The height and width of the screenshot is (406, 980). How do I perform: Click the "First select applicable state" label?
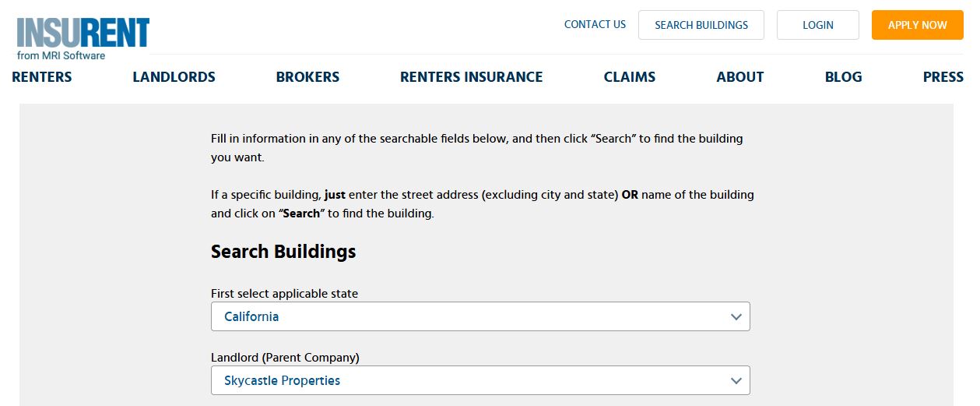point(284,294)
